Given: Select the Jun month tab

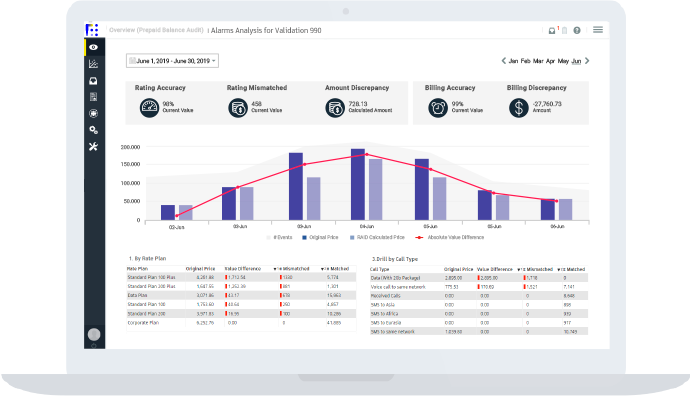Looking at the screenshot, I should 576,61.
